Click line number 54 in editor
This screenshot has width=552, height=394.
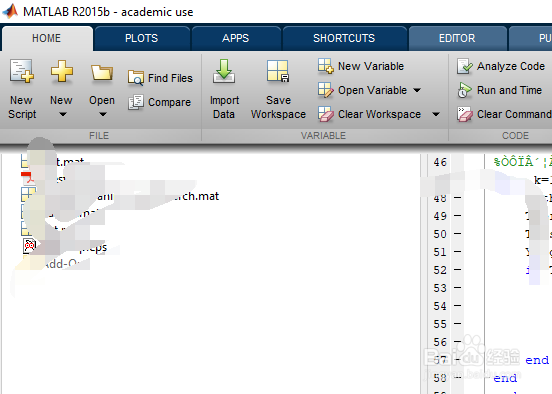[440, 306]
